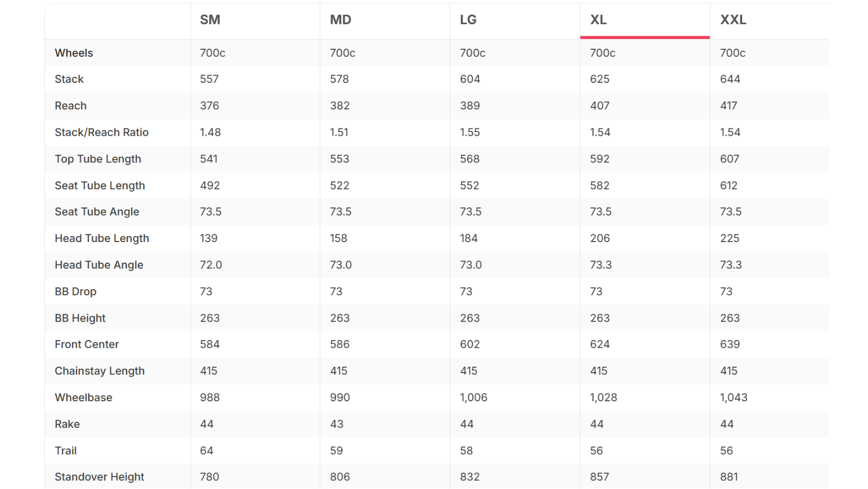Click the Top Tube Length label
This screenshot has width=868, height=489.
[x=98, y=159]
